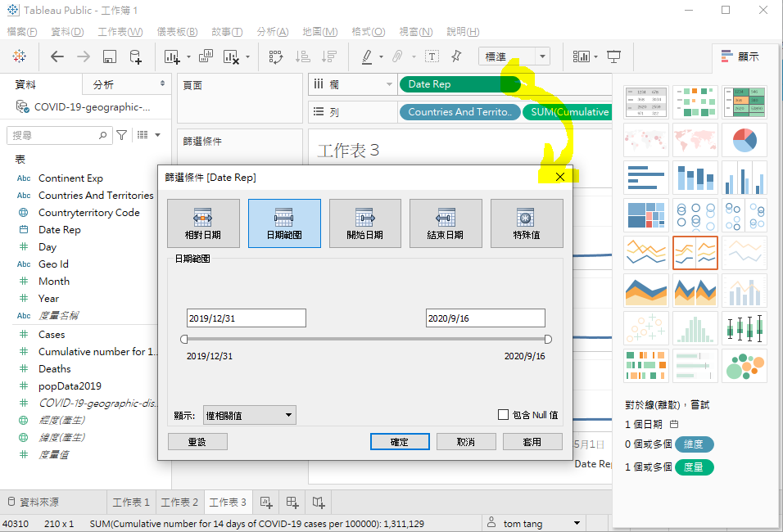Open the 分析(A) analysis menu
The width and height of the screenshot is (783, 532).
pyautogui.click(x=273, y=32)
